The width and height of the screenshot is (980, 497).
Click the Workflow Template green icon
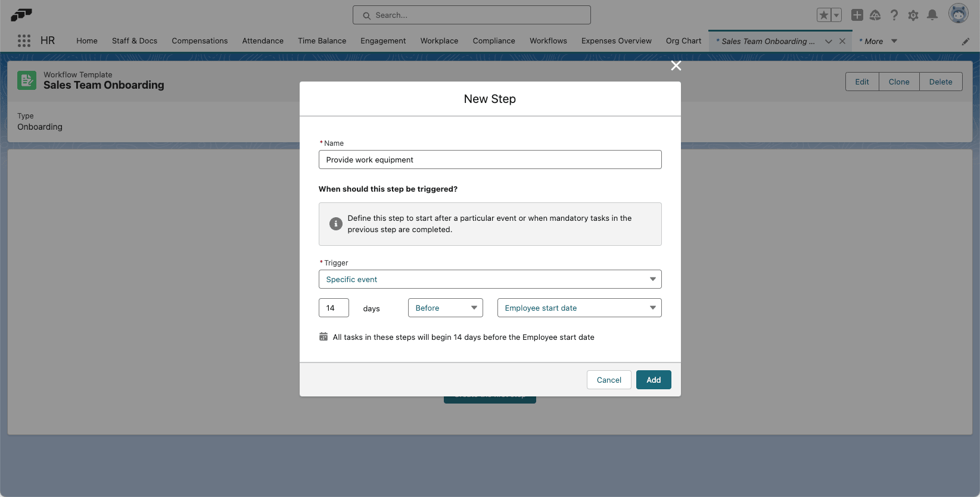pos(27,80)
